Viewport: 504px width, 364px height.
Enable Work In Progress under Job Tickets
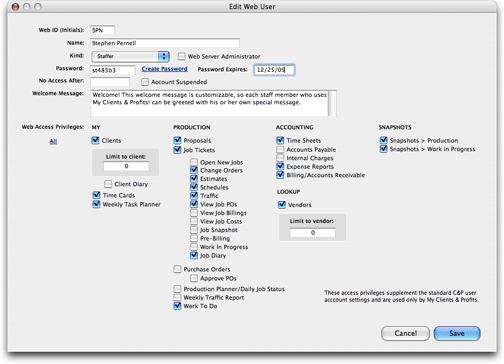pos(194,247)
